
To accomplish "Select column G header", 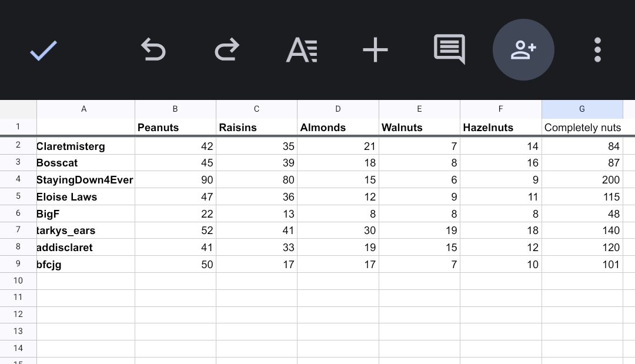I will (x=582, y=109).
